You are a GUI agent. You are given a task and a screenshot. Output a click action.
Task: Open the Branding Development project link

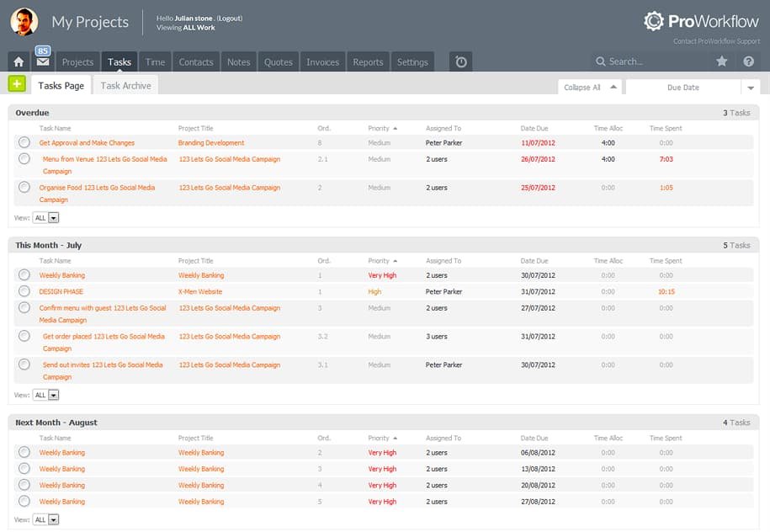click(211, 142)
